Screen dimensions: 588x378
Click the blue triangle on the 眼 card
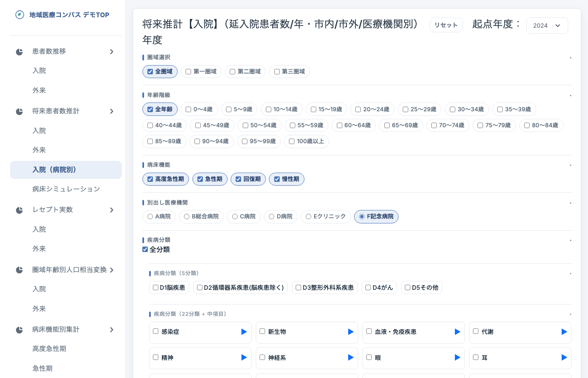tap(457, 357)
